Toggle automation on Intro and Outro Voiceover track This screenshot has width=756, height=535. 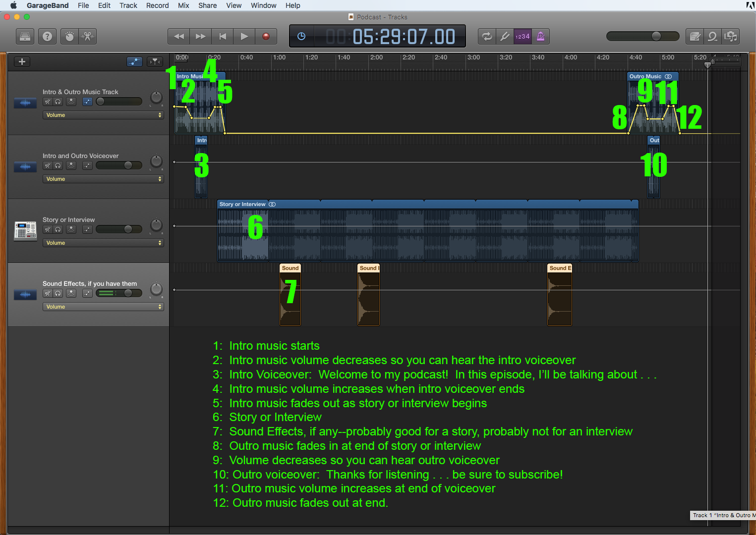click(87, 165)
